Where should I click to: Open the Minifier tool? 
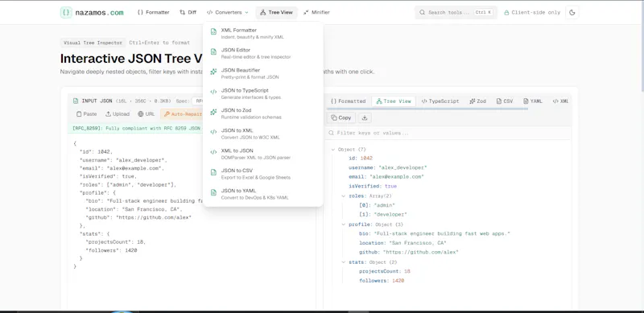[x=316, y=12]
